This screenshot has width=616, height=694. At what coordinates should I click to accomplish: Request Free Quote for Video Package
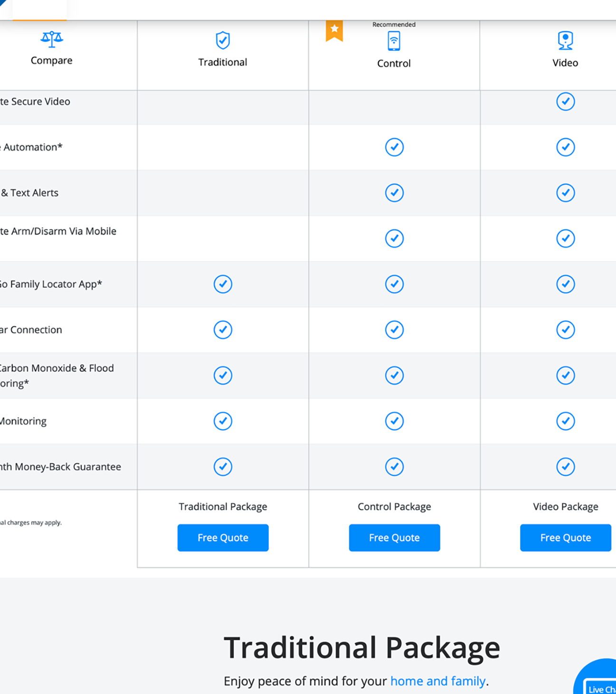click(x=566, y=538)
